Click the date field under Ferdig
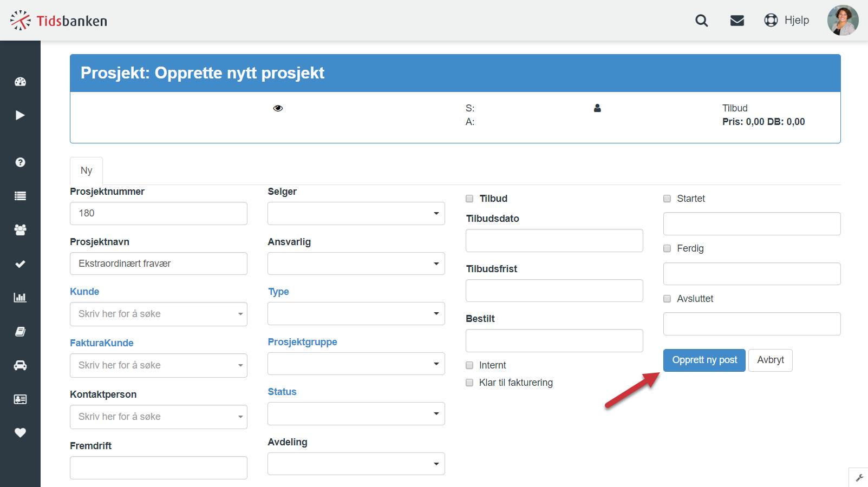Screen dimensions: 868x487 (752, 274)
